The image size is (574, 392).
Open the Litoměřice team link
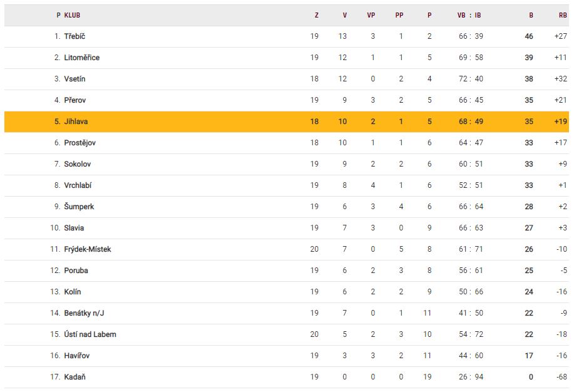pyautogui.click(x=81, y=58)
